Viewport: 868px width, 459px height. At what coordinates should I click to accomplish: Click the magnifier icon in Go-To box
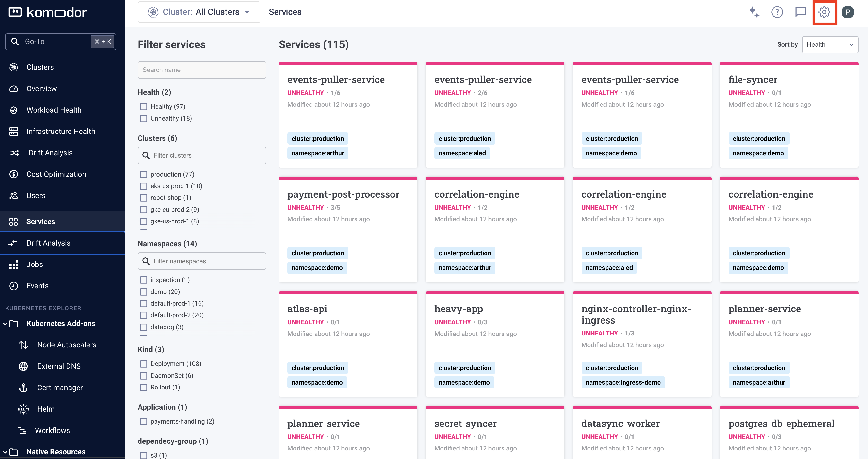[15, 42]
